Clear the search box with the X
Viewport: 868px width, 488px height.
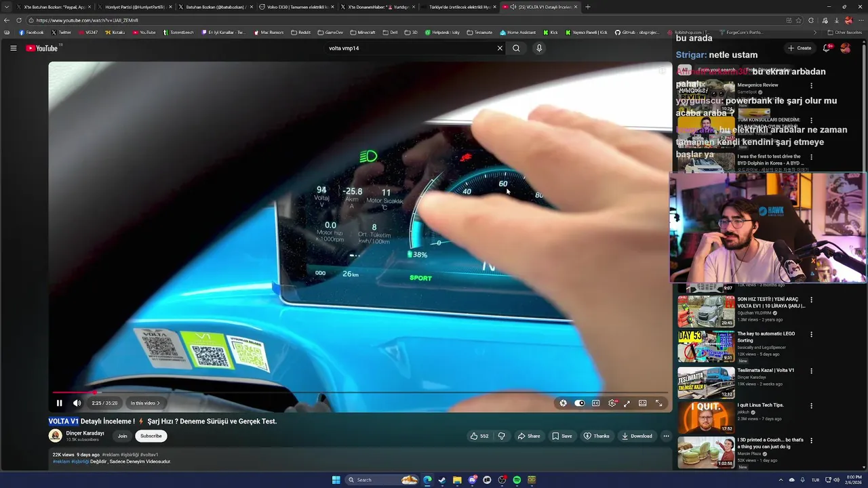pos(500,48)
